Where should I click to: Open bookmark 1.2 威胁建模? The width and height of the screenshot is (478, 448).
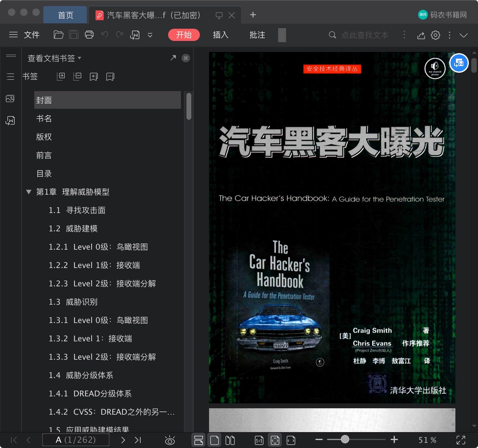(x=73, y=229)
